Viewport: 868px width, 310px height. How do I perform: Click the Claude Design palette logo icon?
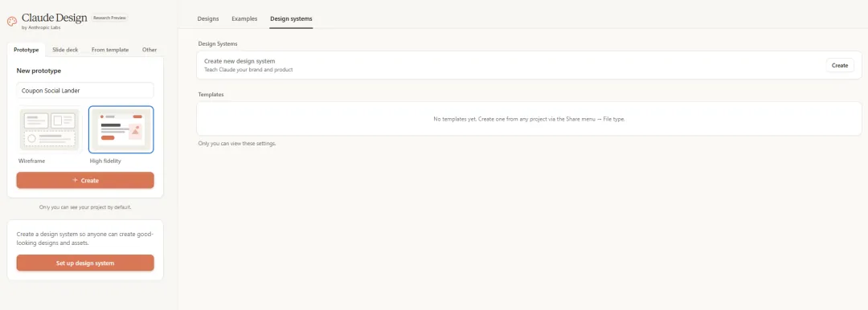[11, 22]
